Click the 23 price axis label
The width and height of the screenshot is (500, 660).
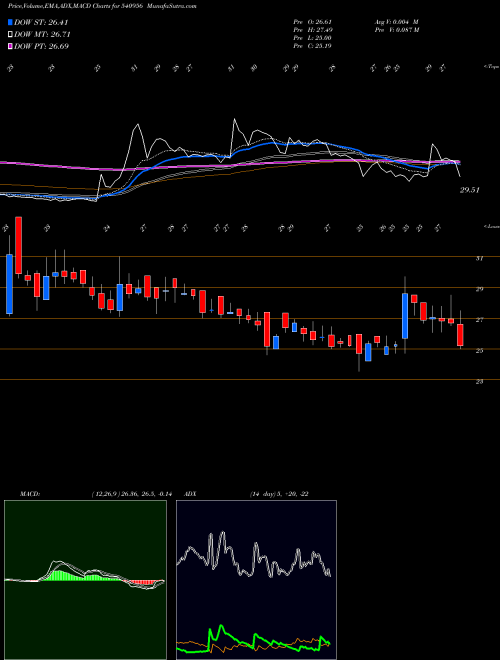(x=479, y=382)
